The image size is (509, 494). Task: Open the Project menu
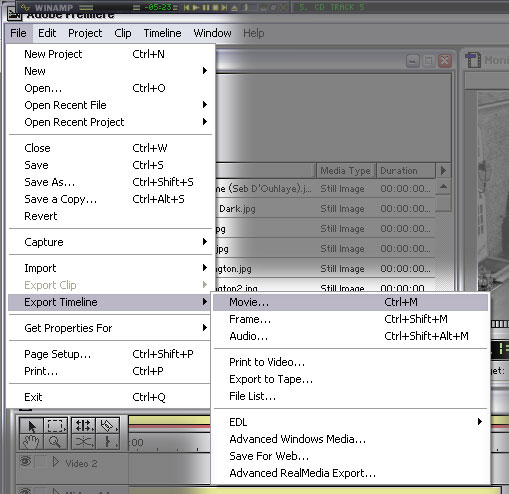coord(85,33)
